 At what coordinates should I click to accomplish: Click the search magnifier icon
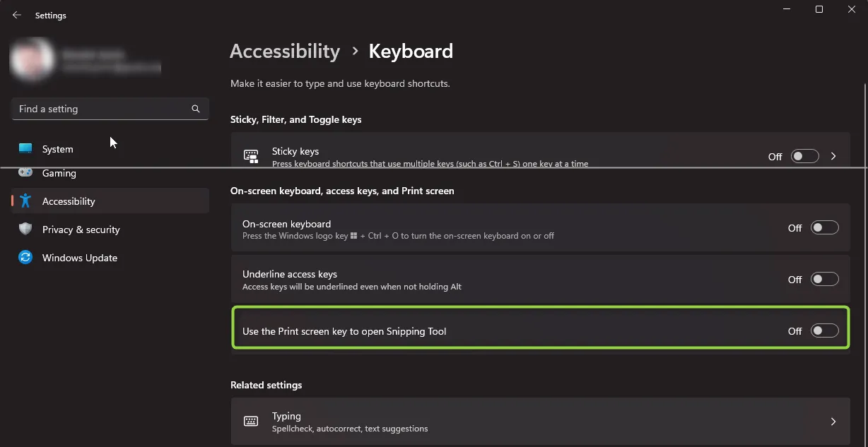(195, 109)
